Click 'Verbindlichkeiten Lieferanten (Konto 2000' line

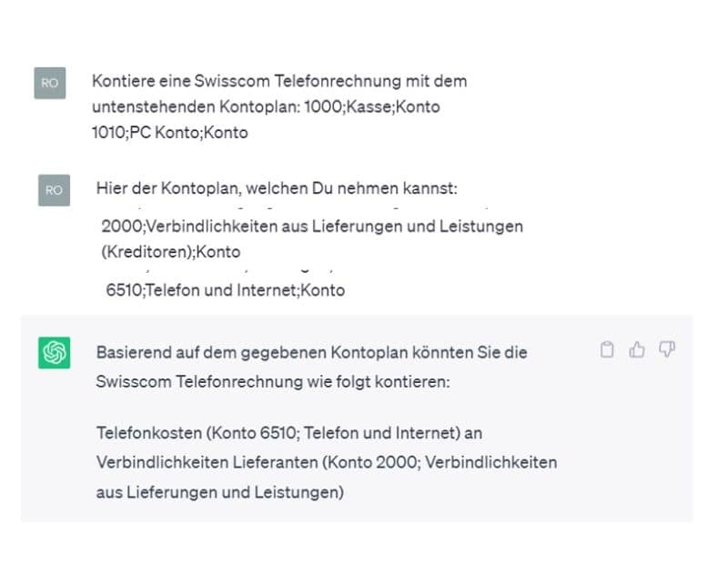pos(326,462)
